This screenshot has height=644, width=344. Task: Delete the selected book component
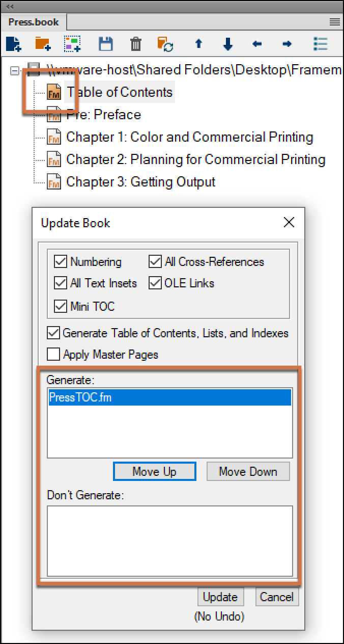coord(135,44)
